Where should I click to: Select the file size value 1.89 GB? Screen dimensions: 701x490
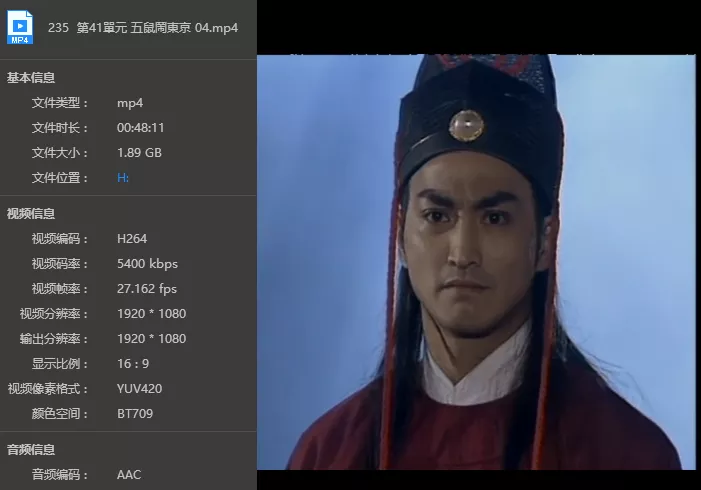(139, 153)
